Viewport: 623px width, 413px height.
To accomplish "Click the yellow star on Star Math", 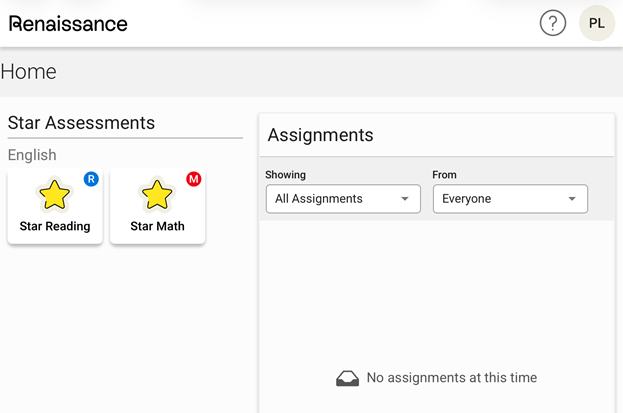I will [x=157, y=195].
